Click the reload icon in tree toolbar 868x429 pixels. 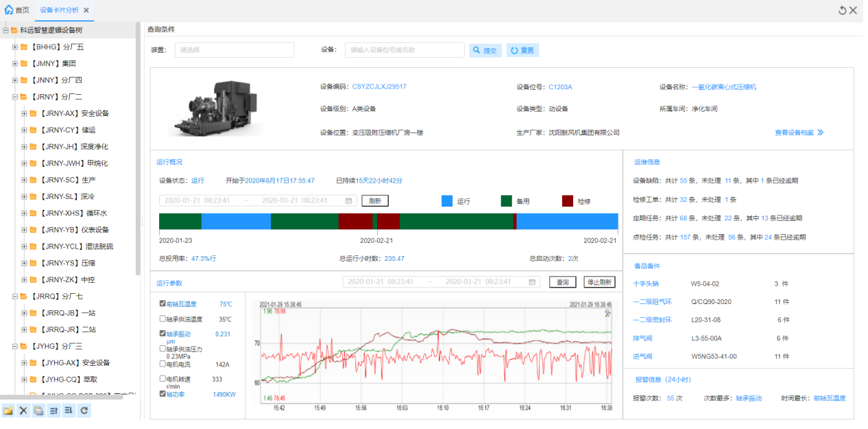click(x=84, y=410)
